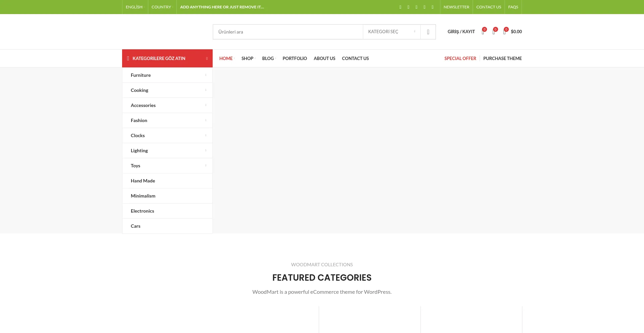Open the Kategori Seç dropdown
Image resolution: width=644 pixels, height=333 pixels.
(x=391, y=32)
